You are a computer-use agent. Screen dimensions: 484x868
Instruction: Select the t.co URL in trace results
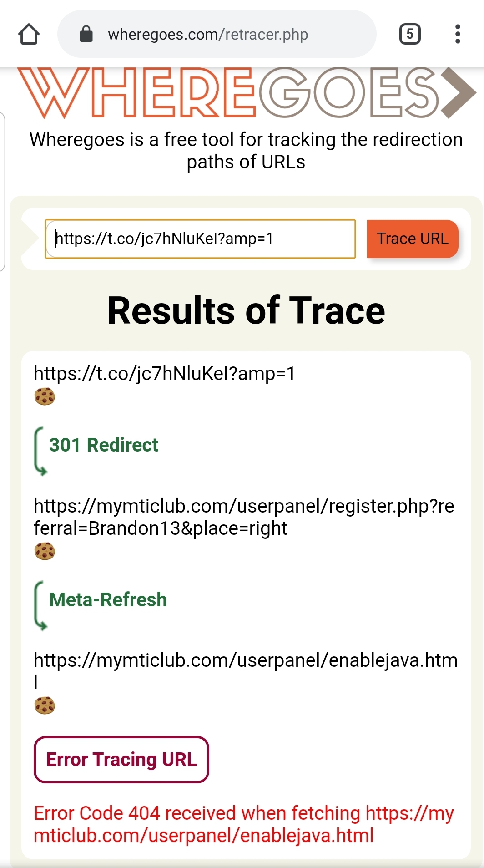pos(165,374)
